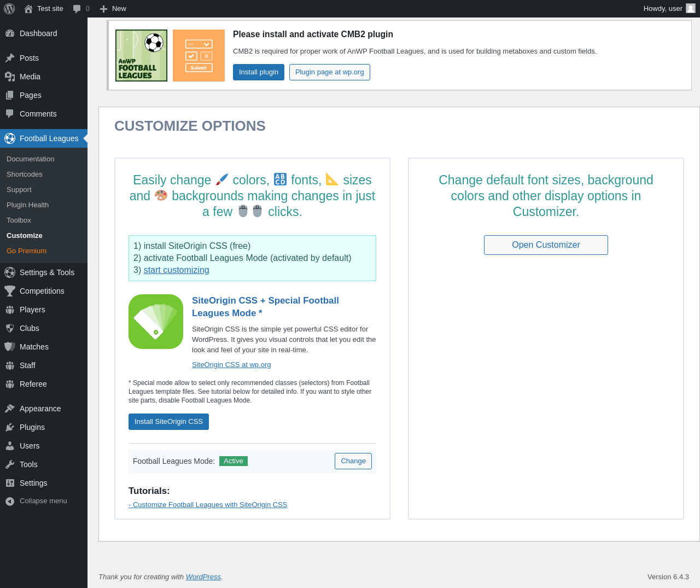
Task: Click the SiteOrigin CSS + Special Football heading
Action: pos(265,307)
